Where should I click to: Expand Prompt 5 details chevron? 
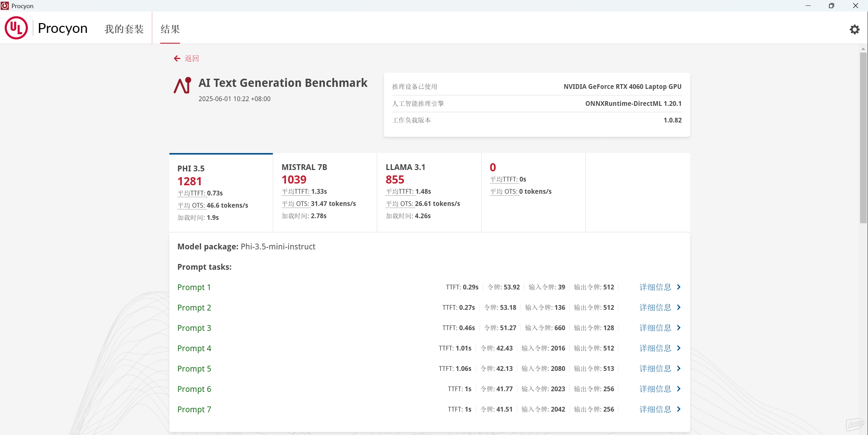pyautogui.click(x=679, y=368)
